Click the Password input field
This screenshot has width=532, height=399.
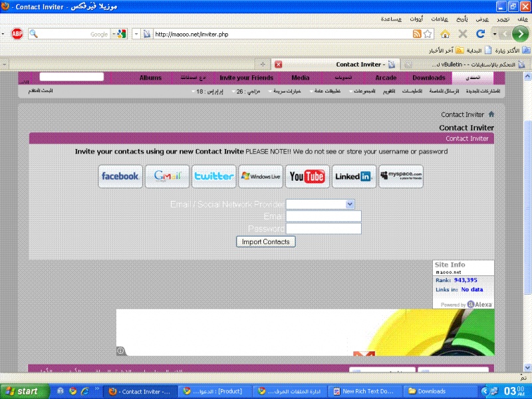coord(323,228)
